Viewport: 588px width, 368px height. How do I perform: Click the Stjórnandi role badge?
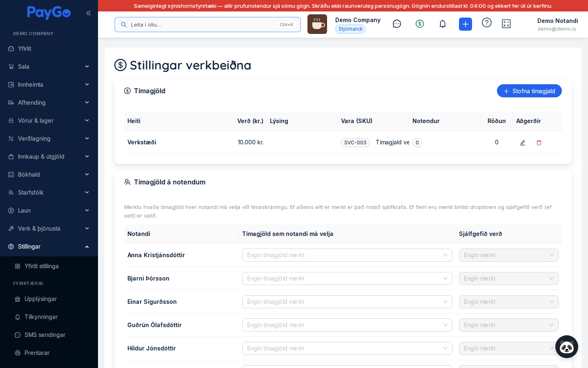pos(350,29)
